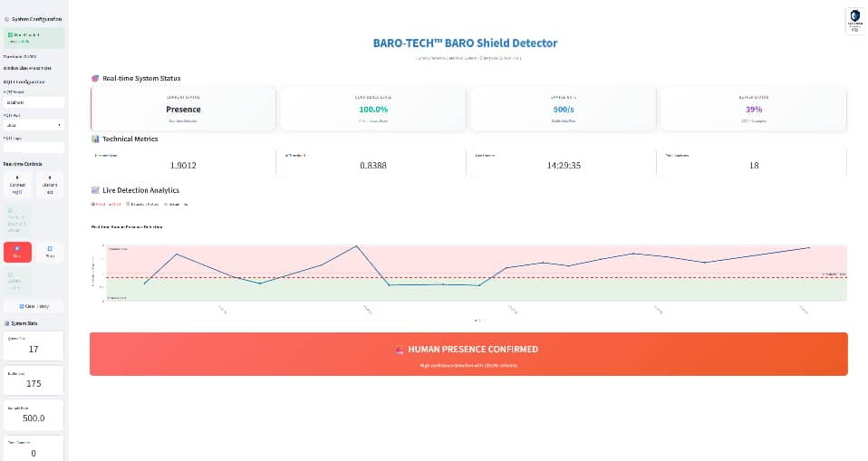
Task: Click the Real-time System Status heading icon
Action: click(96, 78)
